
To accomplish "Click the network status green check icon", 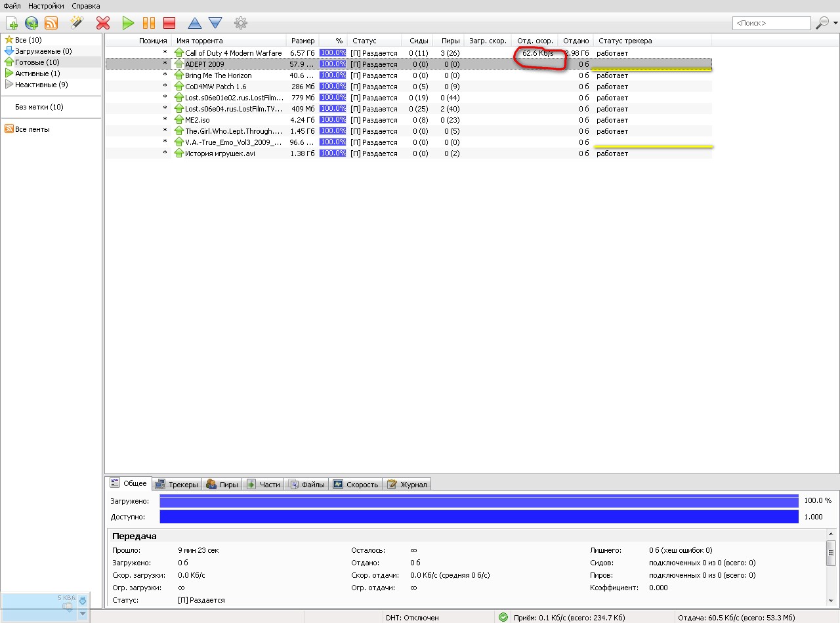I will coord(503,617).
